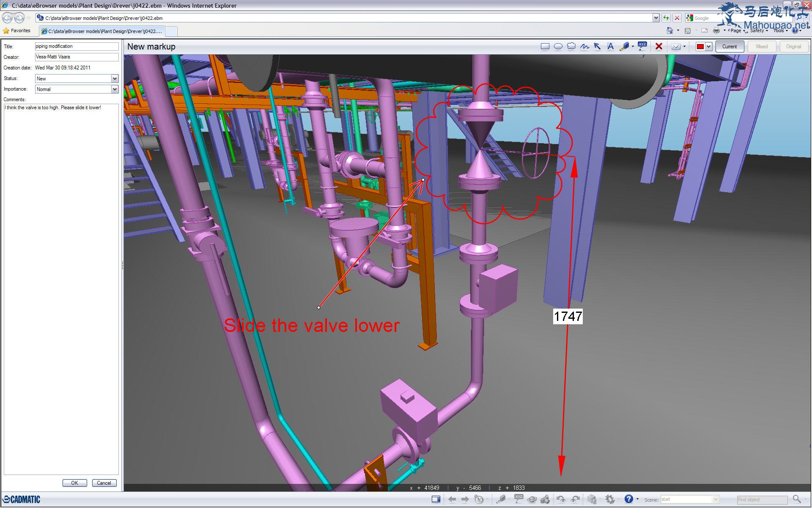
Task: Open the address bar history dropdown
Action: click(656, 18)
